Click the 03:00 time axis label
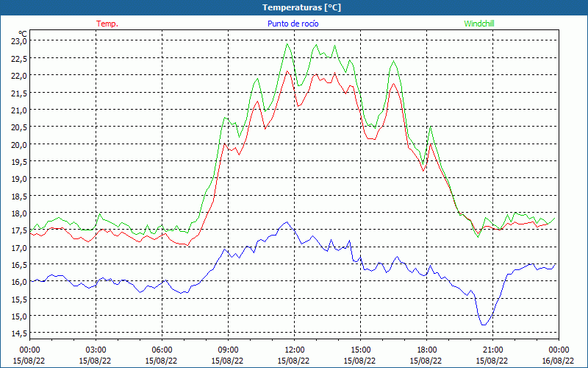 96,350
